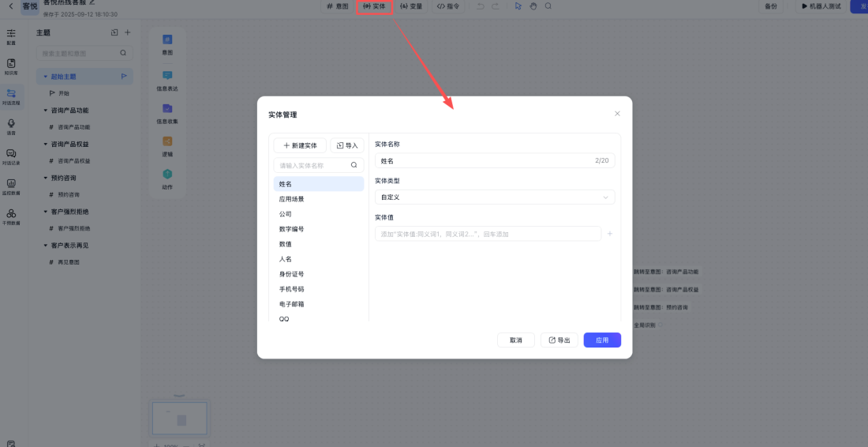
Task: Select the 手机号码 entity in the list
Action: point(319,289)
